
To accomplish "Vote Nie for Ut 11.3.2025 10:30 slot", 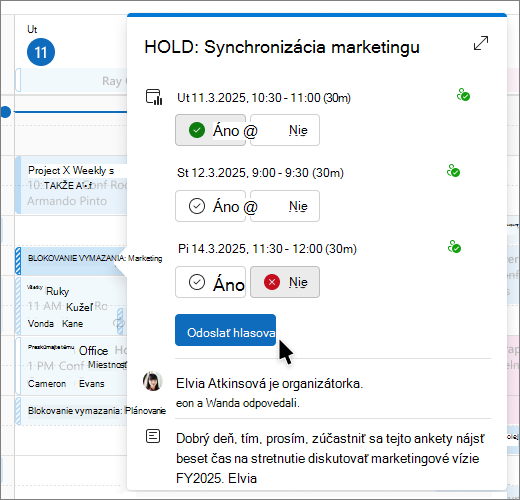I will tap(285, 130).
